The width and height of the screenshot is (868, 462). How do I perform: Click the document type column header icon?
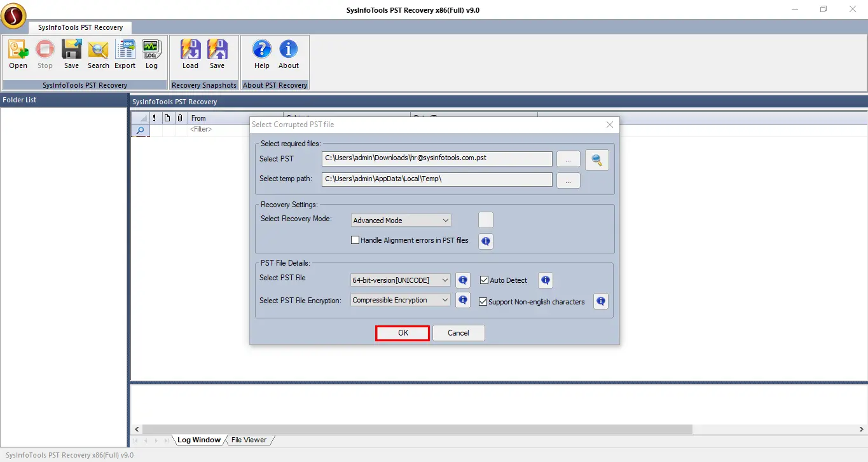click(x=167, y=118)
